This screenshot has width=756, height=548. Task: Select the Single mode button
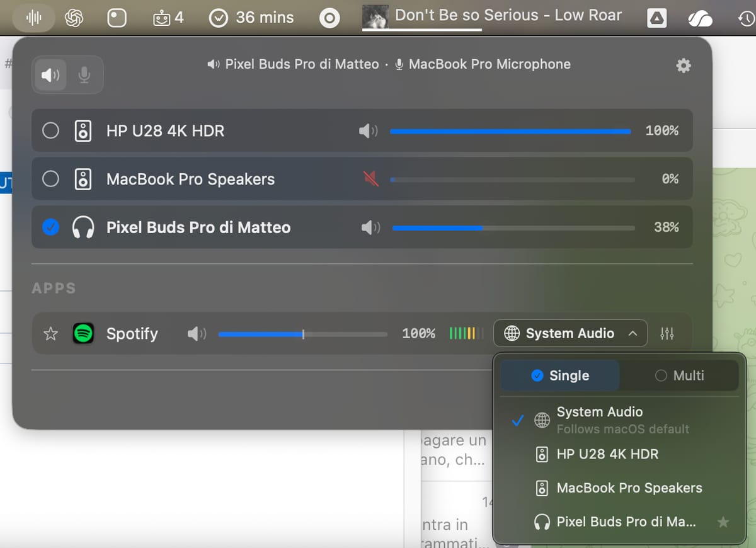(560, 375)
